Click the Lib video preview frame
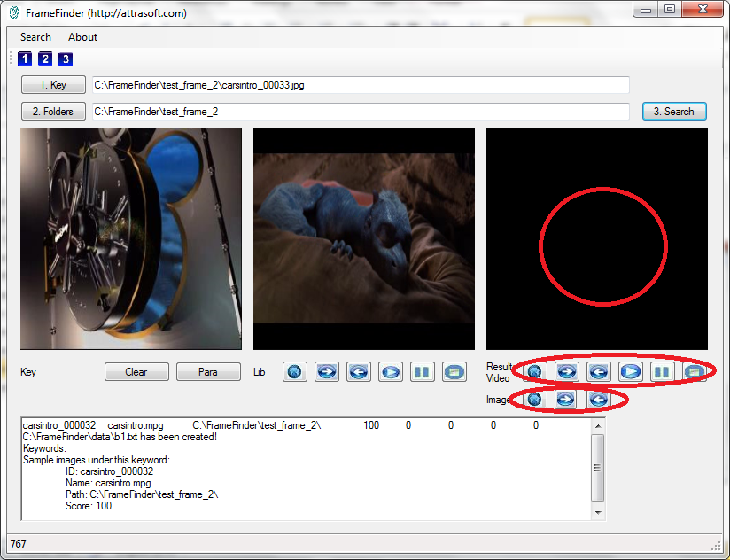Viewport: 730px width, 560px height. (364, 239)
